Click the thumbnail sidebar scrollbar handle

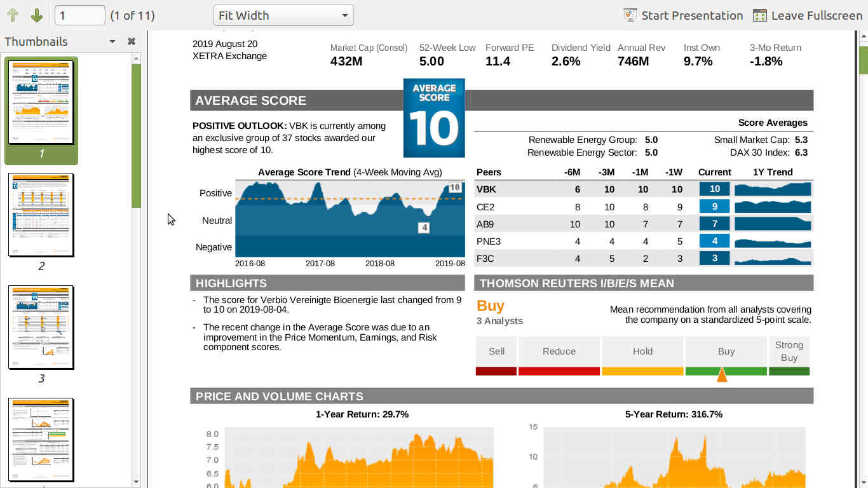pyautogui.click(x=136, y=135)
